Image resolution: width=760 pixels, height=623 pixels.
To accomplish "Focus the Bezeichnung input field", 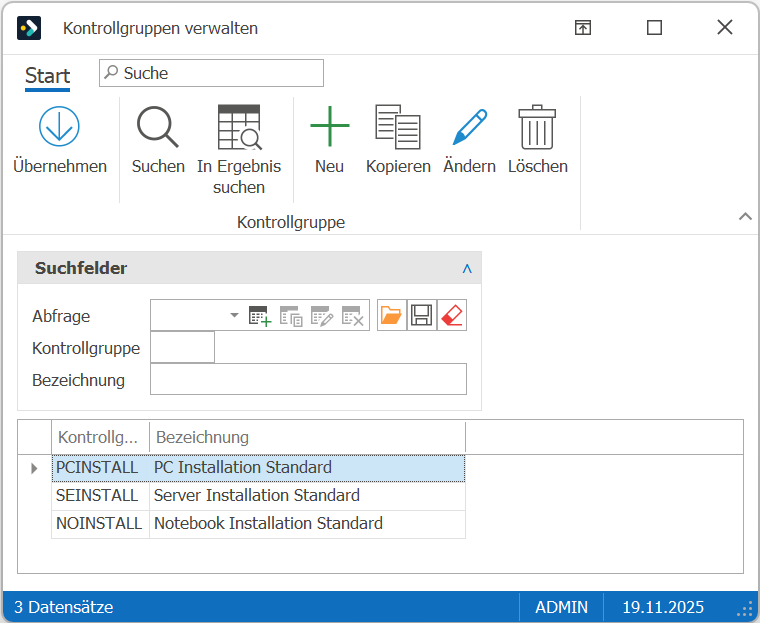I will point(308,379).
